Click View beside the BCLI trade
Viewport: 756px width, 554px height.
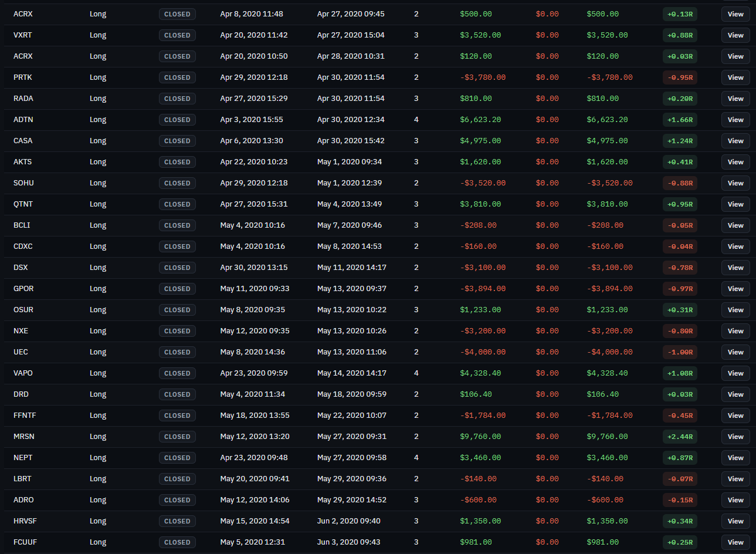click(x=735, y=225)
